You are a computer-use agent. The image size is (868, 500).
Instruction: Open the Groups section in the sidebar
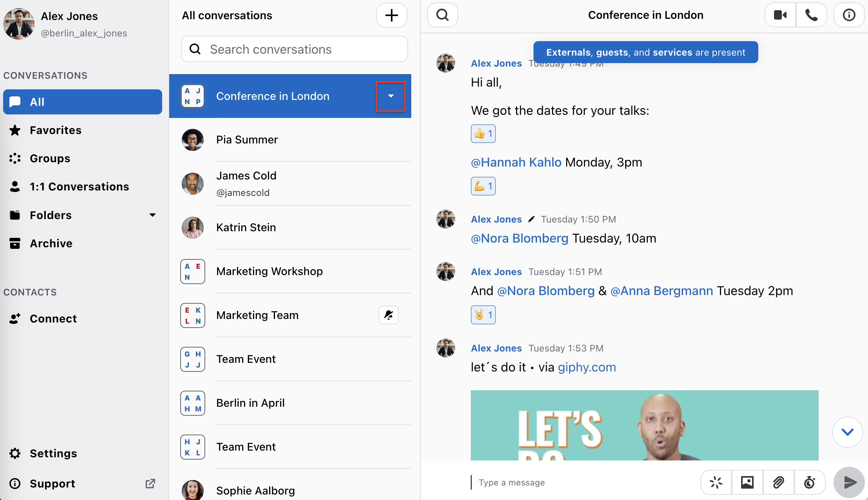click(x=50, y=158)
